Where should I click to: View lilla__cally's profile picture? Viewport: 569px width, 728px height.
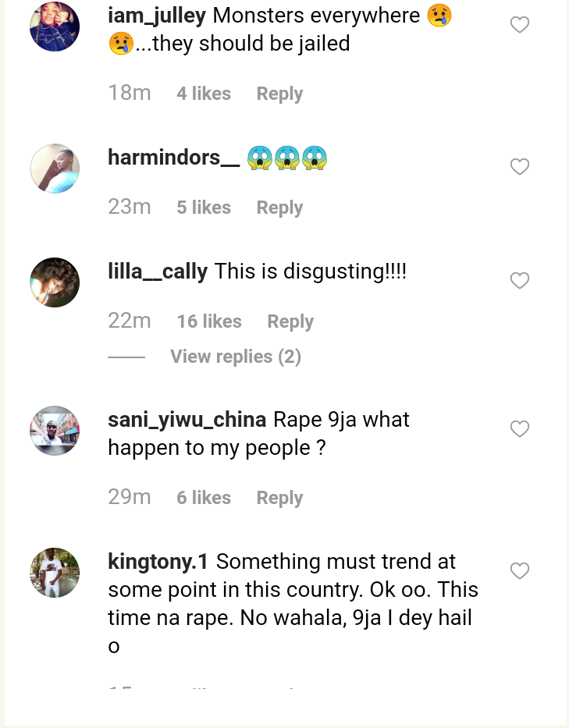click(55, 282)
